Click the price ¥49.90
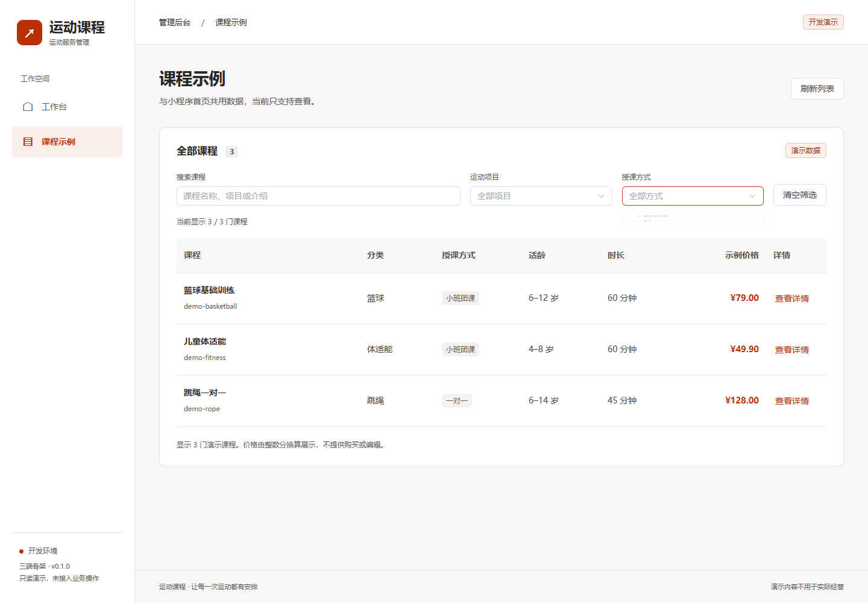 tap(744, 349)
